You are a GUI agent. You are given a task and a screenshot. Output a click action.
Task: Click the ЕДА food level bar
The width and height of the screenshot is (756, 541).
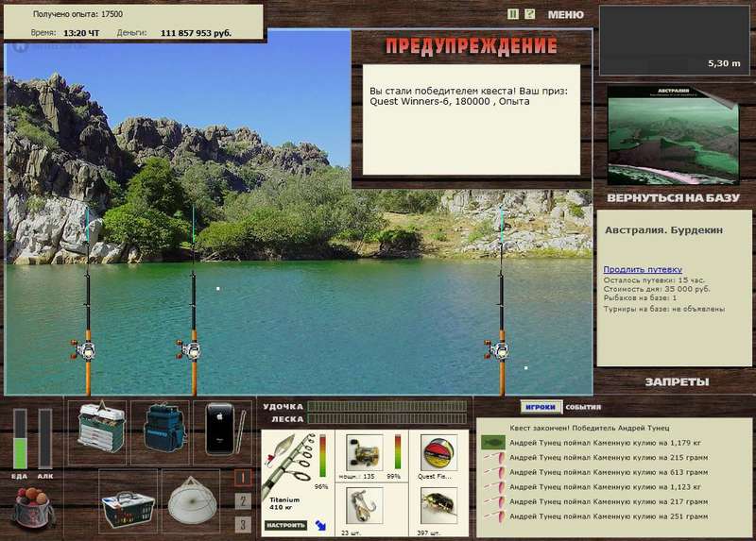[x=20, y=439]
